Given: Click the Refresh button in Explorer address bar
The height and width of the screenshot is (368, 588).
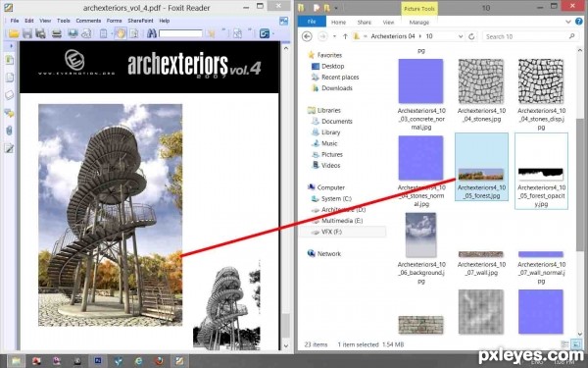Looking at the screenshot, I should pos(471,36).
